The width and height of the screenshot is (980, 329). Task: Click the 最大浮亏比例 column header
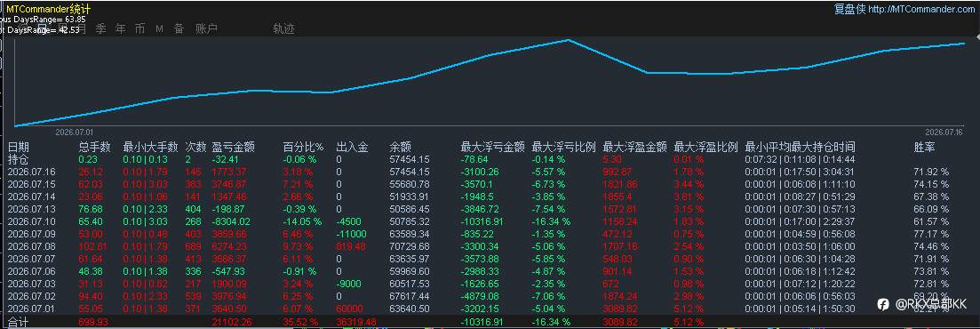click(563, 147)
